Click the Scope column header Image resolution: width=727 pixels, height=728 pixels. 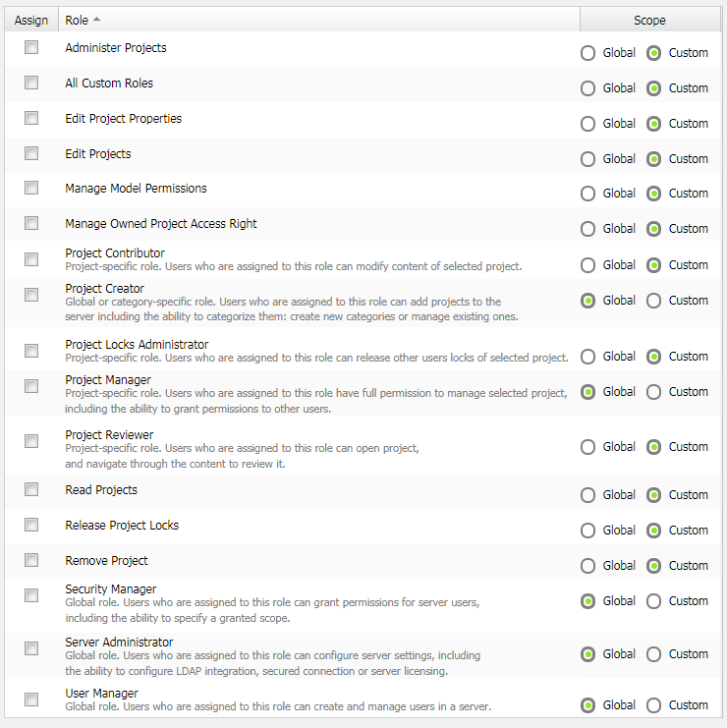tap(649, 20)
